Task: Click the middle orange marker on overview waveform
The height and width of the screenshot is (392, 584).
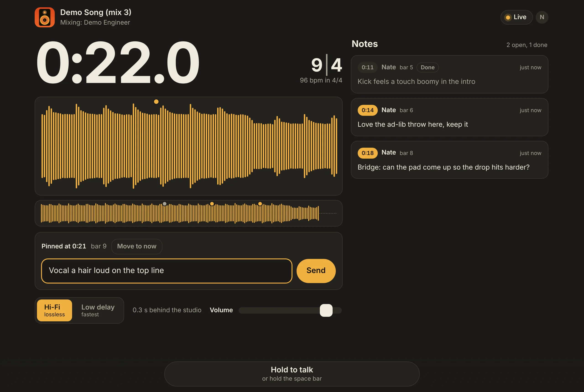Action: click(212, 204)
